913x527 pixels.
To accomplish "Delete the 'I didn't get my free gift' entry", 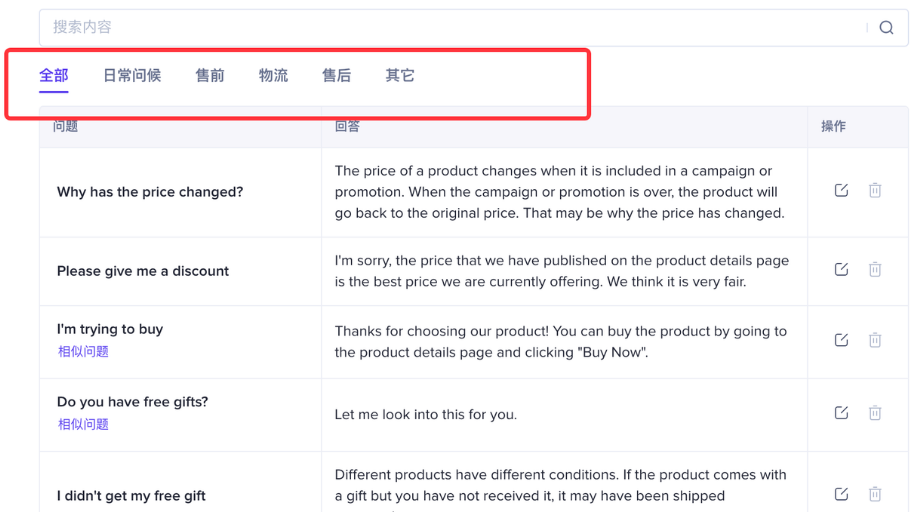I will 875,494.
